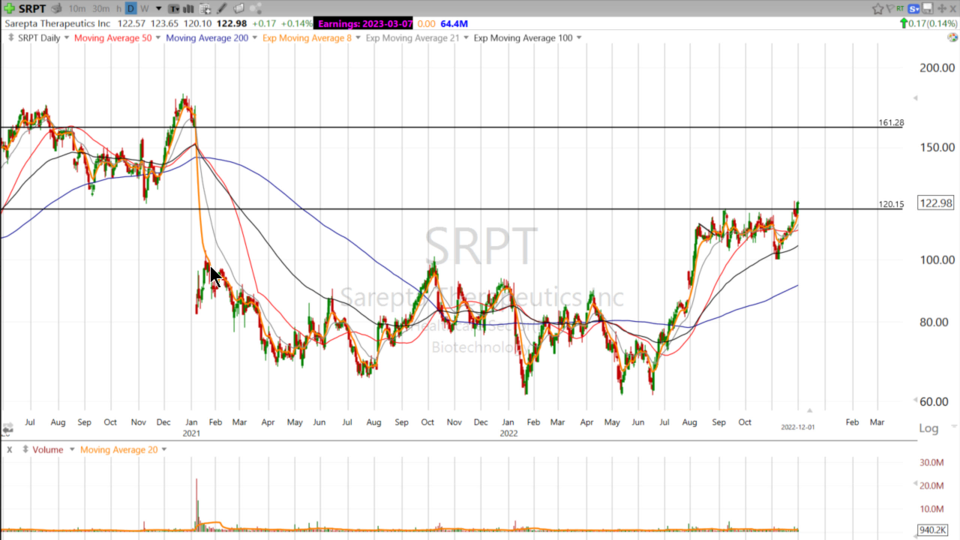Open the SRPT Daily dropdown arrow
Image resolution: width=960 pixels, height=540 pixels.
coord(67,38)
